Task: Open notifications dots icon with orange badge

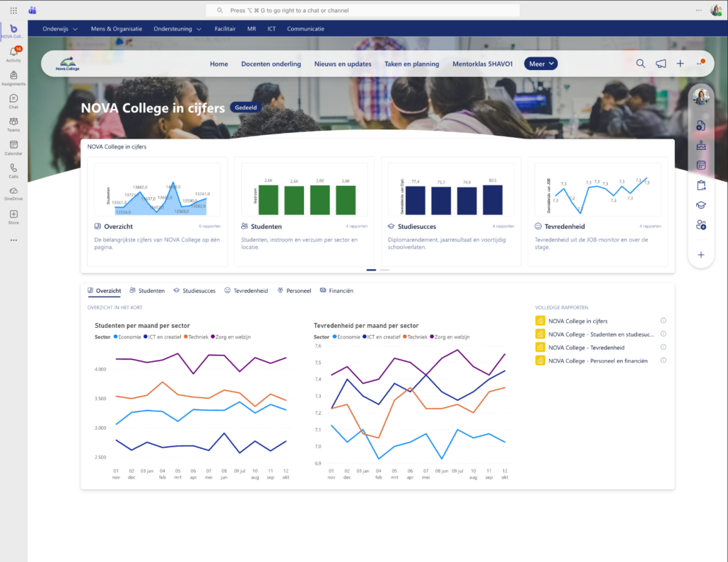Action: coord(700,63)
